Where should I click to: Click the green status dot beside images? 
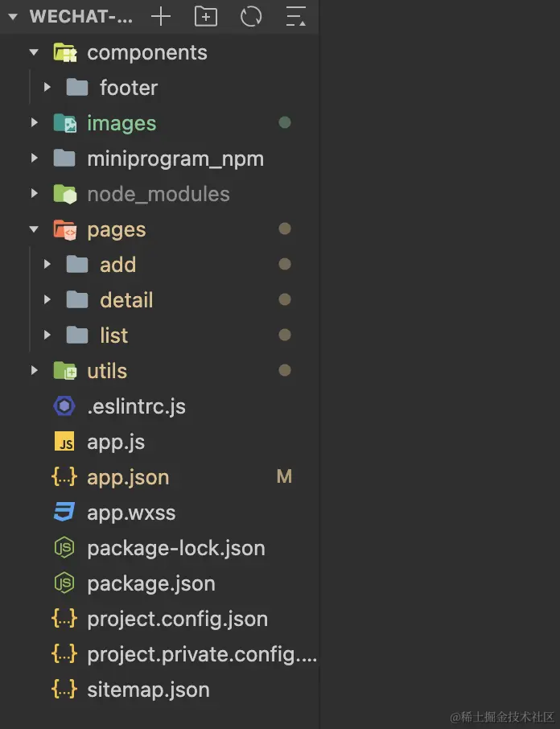[x=284, y=122]
